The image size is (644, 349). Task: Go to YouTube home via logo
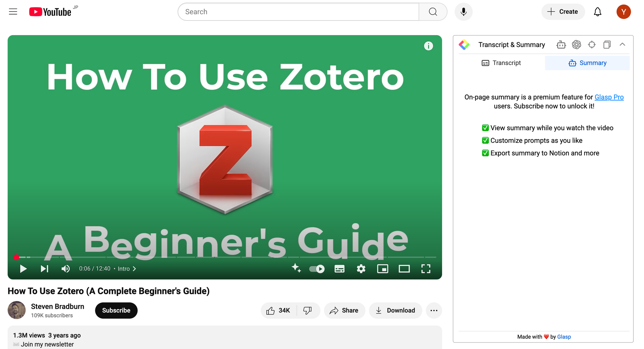tap(50, 12)
